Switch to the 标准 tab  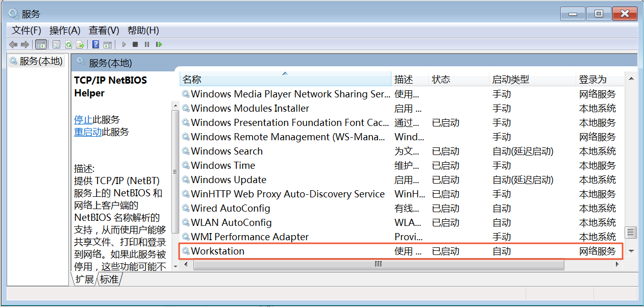click(x=109, y=279)
